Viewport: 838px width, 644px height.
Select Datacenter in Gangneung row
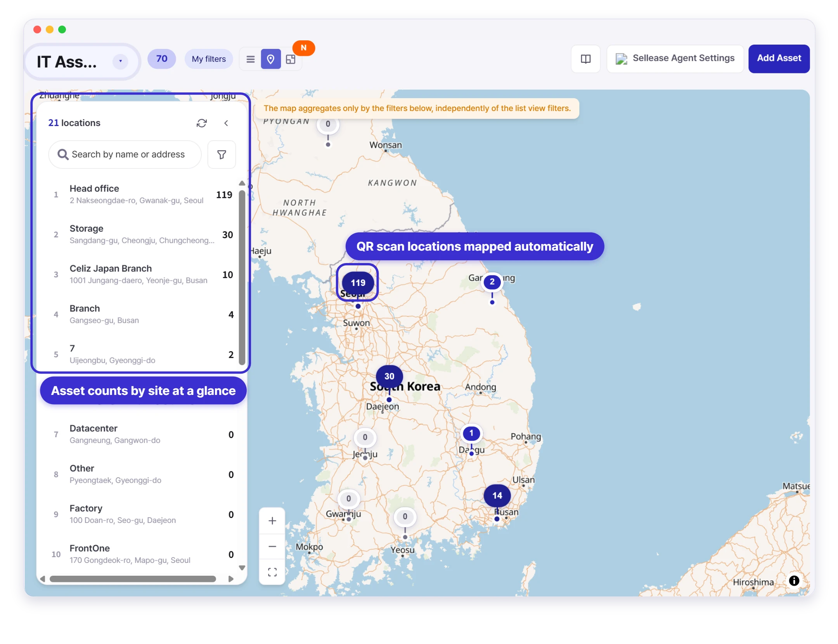[x=142, y=434]
